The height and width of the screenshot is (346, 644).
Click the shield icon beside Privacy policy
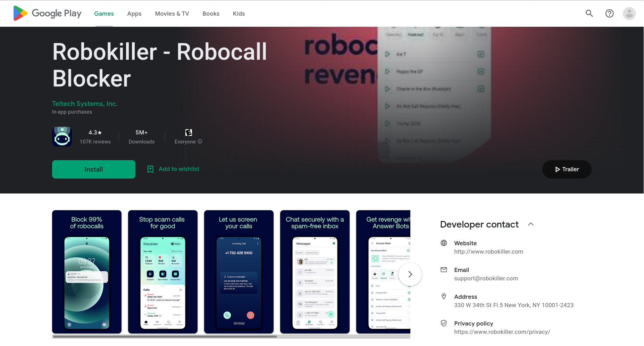tap(444, 323)
